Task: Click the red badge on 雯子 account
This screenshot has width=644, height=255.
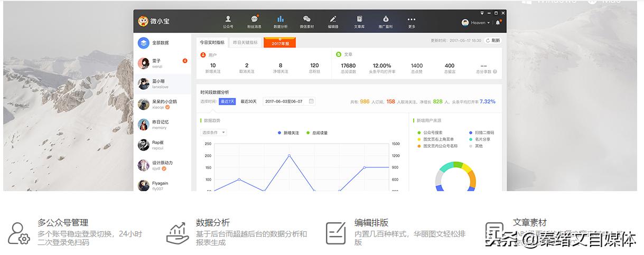Action: tap(185, 61)
